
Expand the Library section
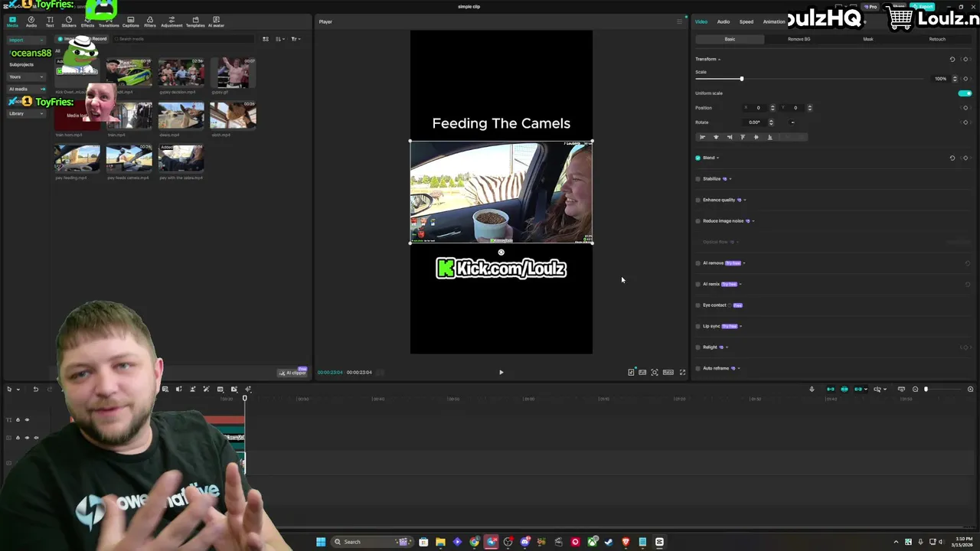pos(26,113)
